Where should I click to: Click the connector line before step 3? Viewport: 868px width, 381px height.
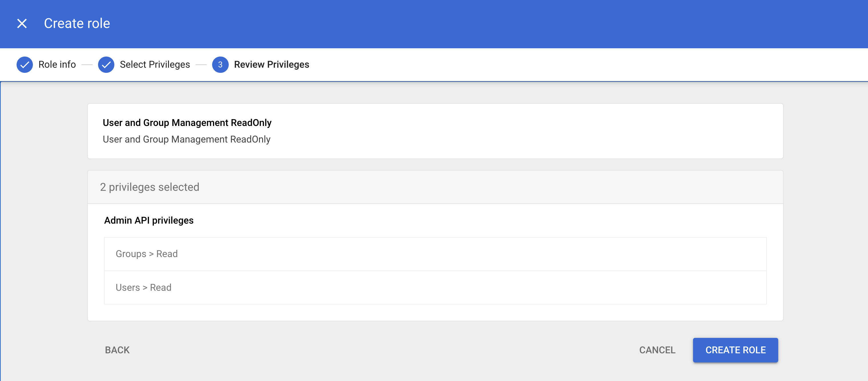pyautogui.click(x=201, y=65)
